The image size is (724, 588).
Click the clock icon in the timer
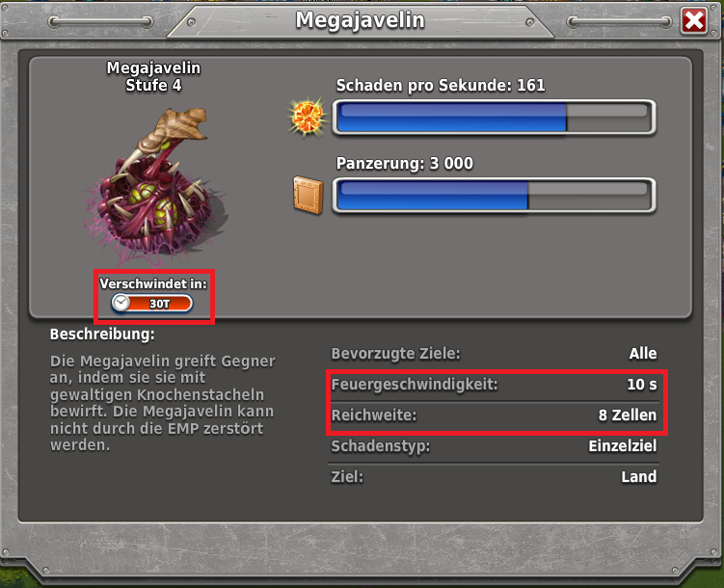point(121,304)
